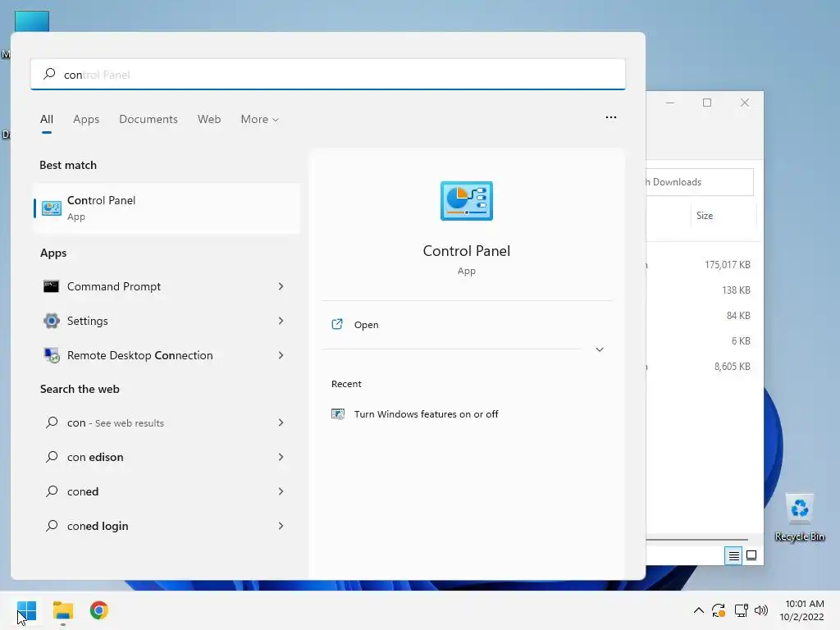Click the Search Downloads box in Explorer

pyautogui.click(x=700, y=182)
